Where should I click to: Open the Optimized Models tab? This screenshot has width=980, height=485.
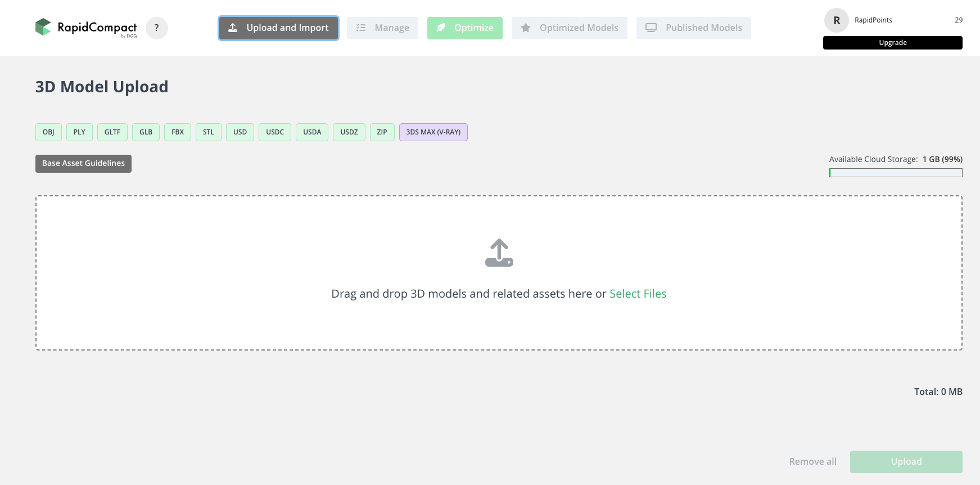click(569, 28)
